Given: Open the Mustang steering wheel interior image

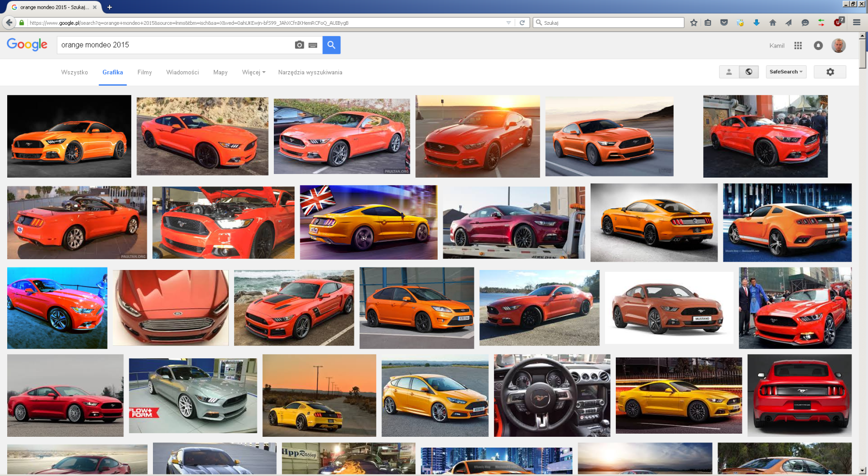Looking at the screenshot, I should 552,395.
